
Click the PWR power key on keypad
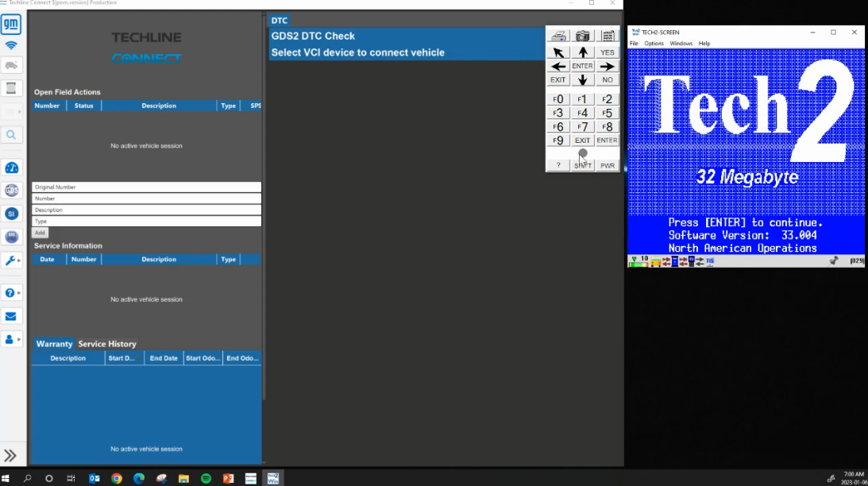(608, 165)
